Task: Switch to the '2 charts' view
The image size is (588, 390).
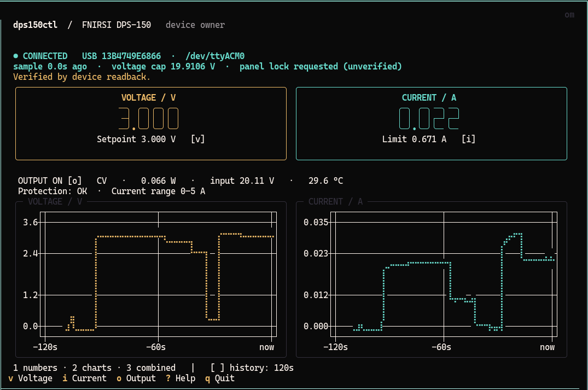Action: click(x=92, y=368)
